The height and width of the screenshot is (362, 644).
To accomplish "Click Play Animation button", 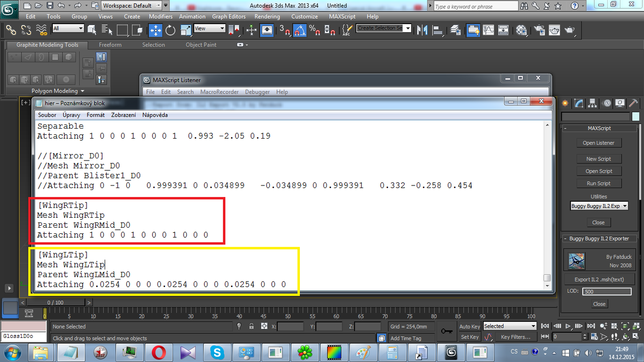I will point(568,326).
